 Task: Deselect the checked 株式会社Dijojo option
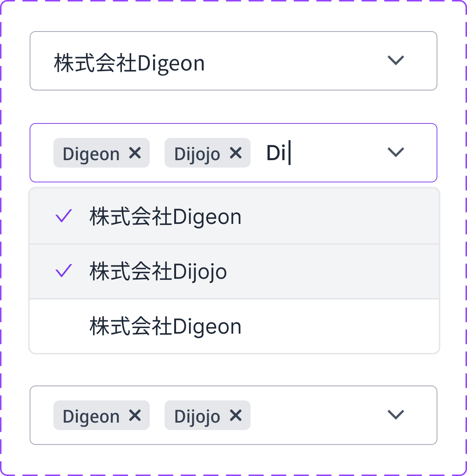point(158,271)
